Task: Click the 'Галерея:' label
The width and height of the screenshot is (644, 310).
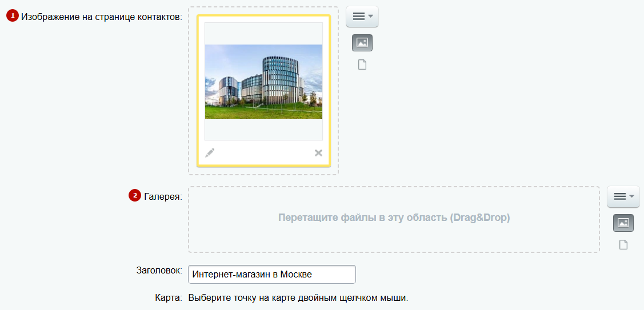Action: coord(163,196)
